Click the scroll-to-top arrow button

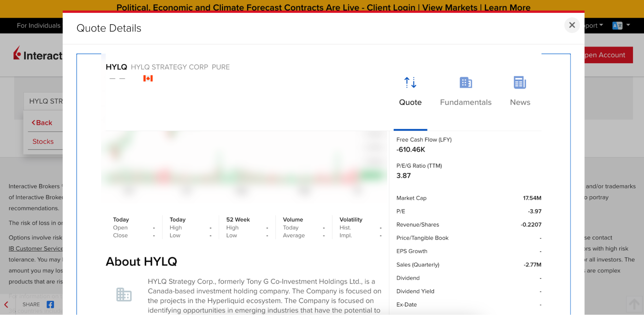634,304
